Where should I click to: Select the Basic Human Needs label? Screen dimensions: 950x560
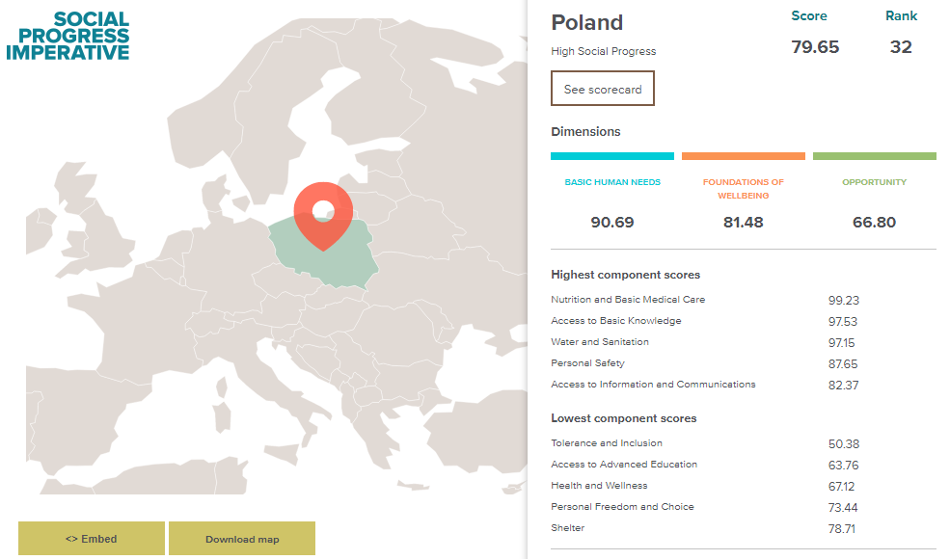(612, 182)
